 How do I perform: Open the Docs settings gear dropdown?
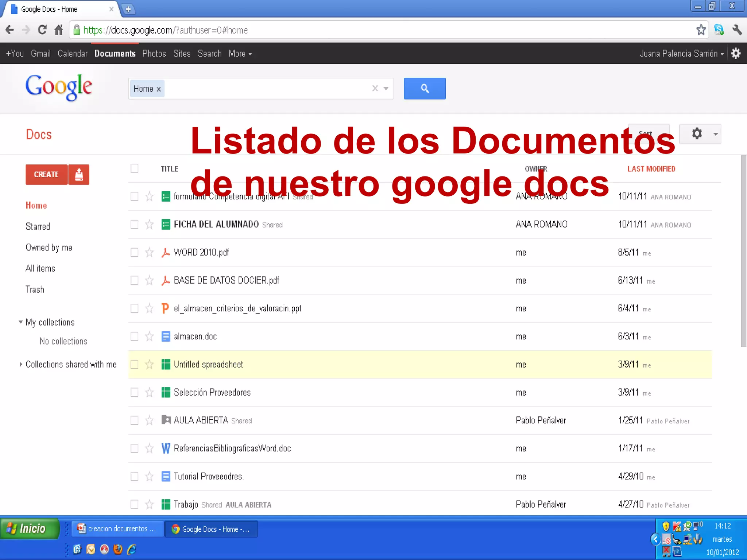[x=700, y=134]
